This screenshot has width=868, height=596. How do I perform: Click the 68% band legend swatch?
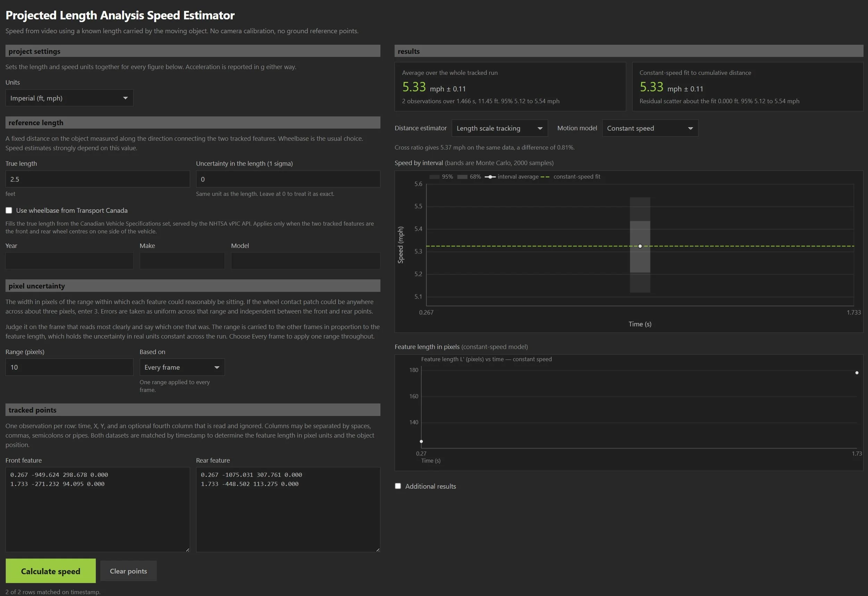(x=462, y=177)
